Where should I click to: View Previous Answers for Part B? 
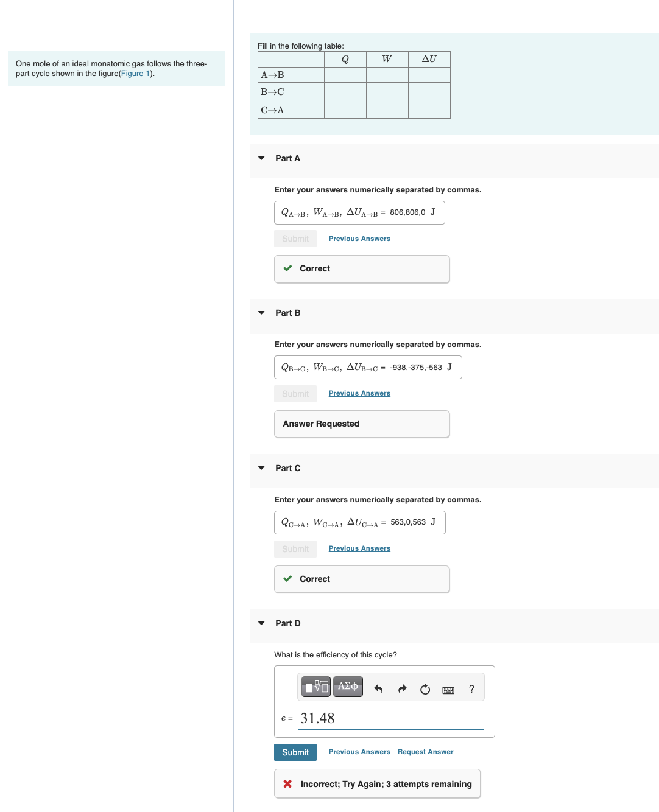[359, 393]
